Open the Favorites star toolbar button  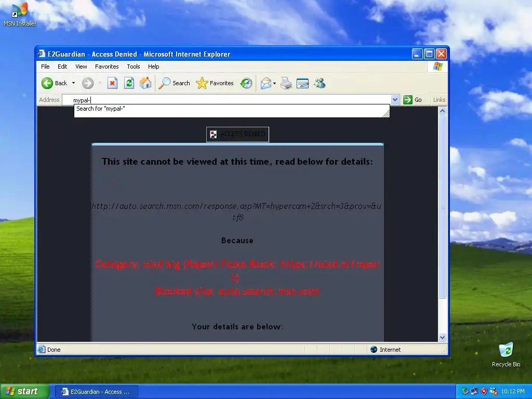coord(215,83)
